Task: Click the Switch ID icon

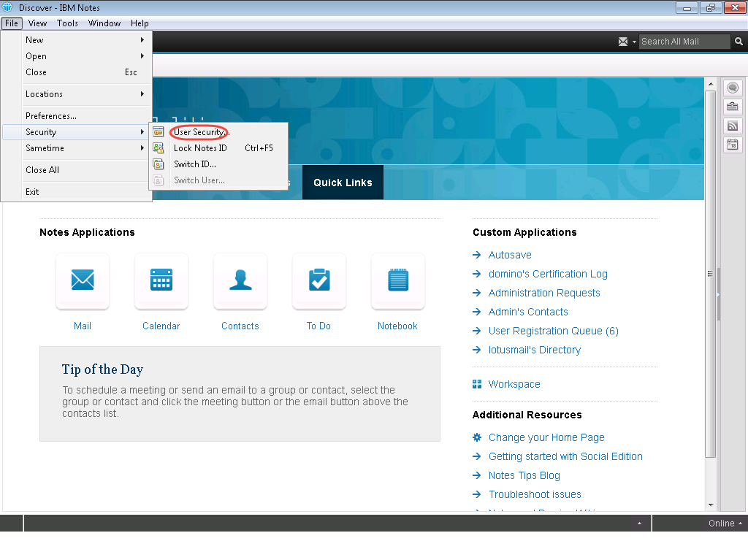Action: pyautogui.click(x=159, y=164)
